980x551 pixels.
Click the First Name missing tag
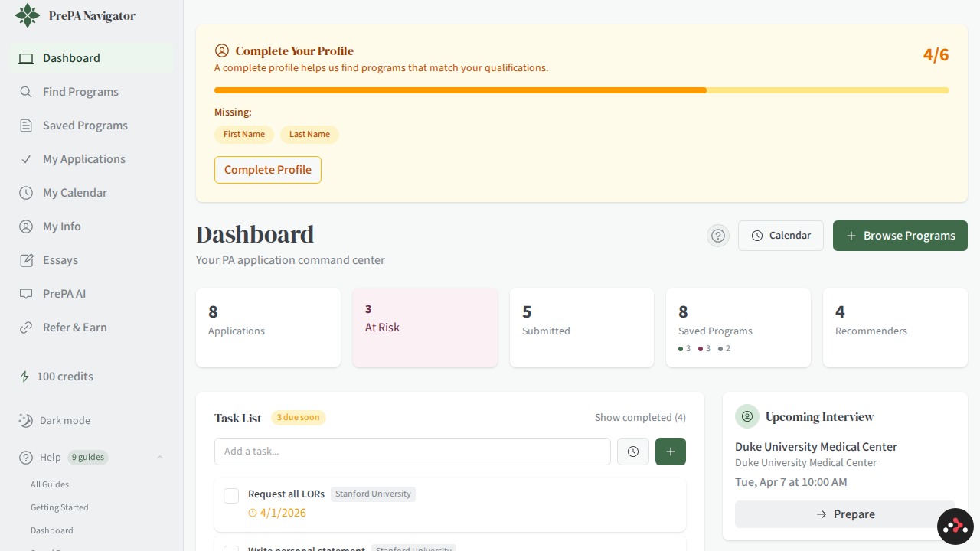[244, 135]
